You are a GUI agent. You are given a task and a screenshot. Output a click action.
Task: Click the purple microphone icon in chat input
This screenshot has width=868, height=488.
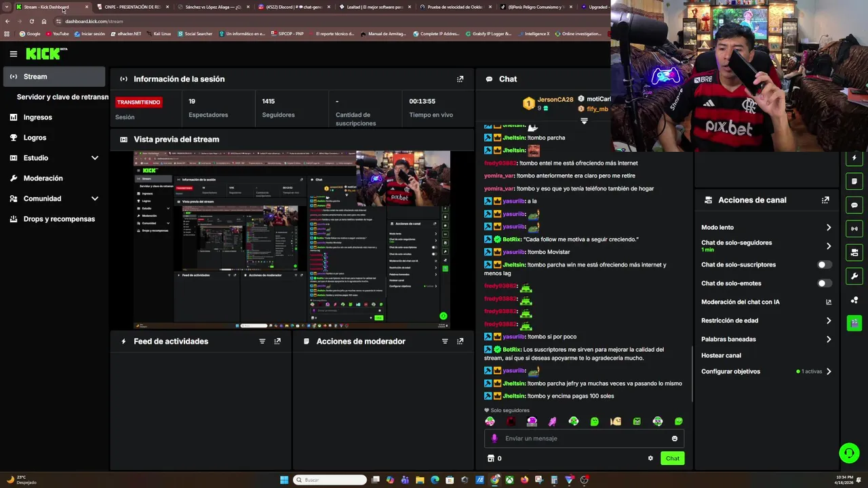(x=494, y=439)
